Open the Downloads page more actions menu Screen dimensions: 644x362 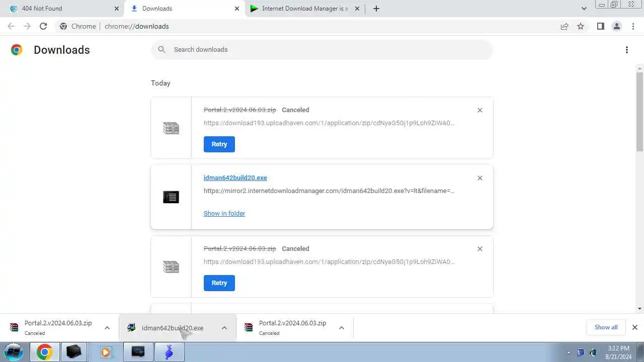point(627,50)
